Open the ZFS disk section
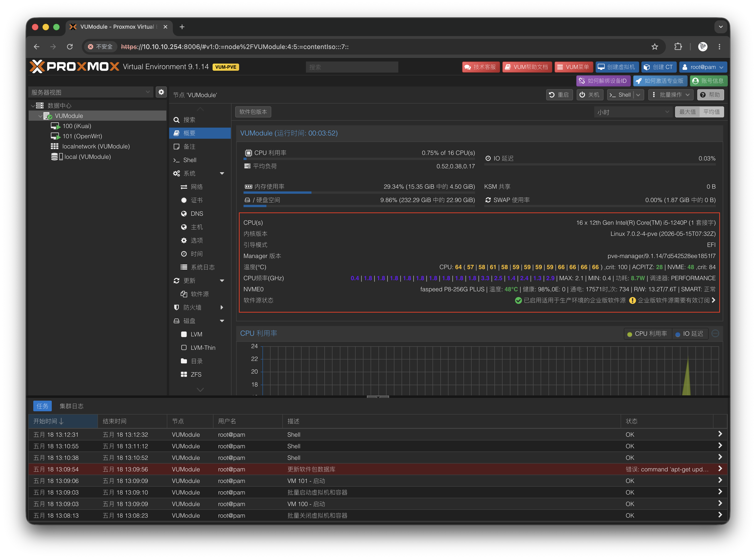The width and height of the screenshot is (756, 559). tap(196, 374)
